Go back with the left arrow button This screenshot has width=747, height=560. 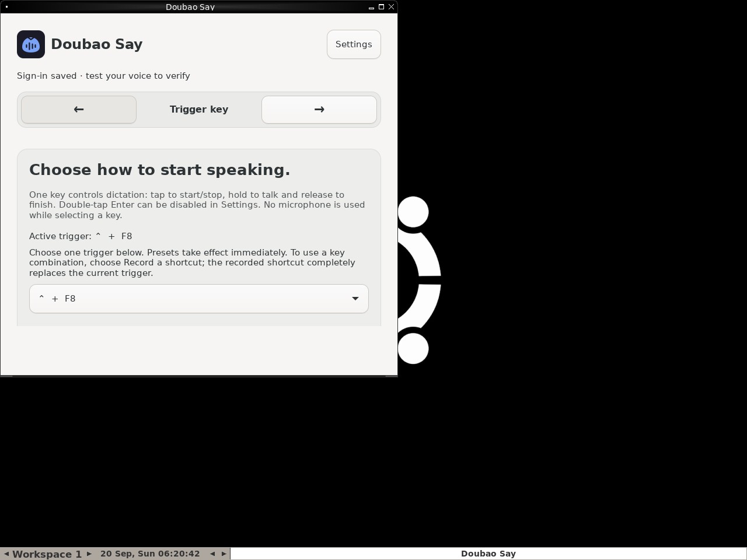tap(79, 110)
